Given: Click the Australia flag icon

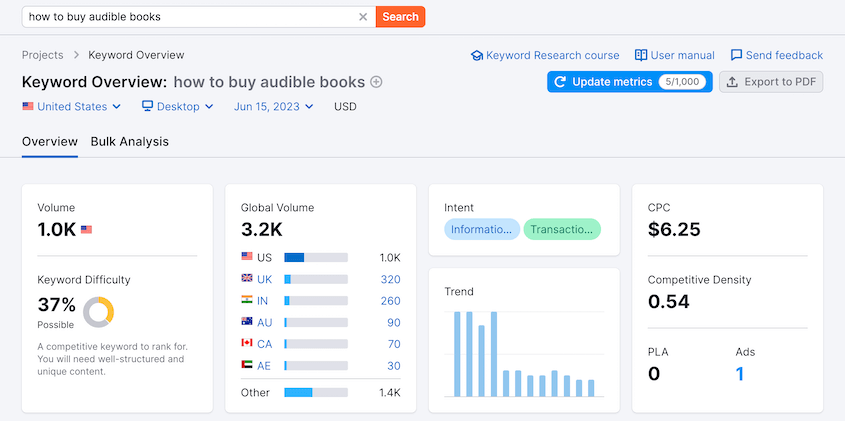Looking at the screenshot, I should [x=247, y=321].
